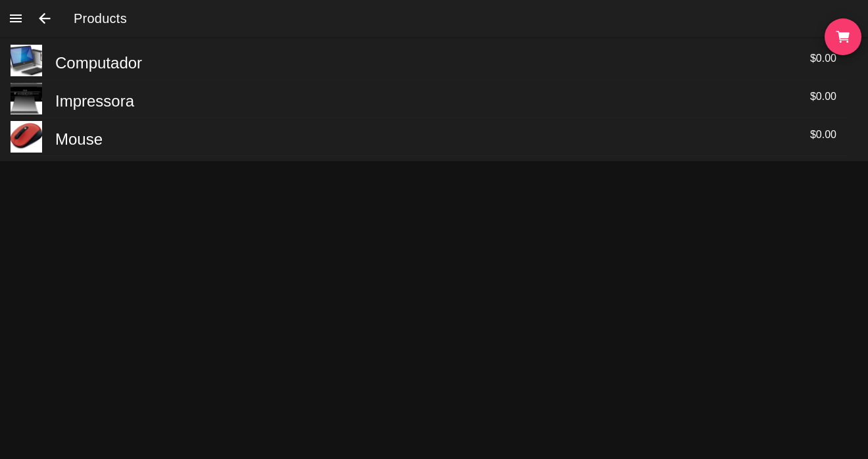Viewport: 868px width, 459px height.
Task: Click the laptop image for Computador
Action: (x=26, y=60)
